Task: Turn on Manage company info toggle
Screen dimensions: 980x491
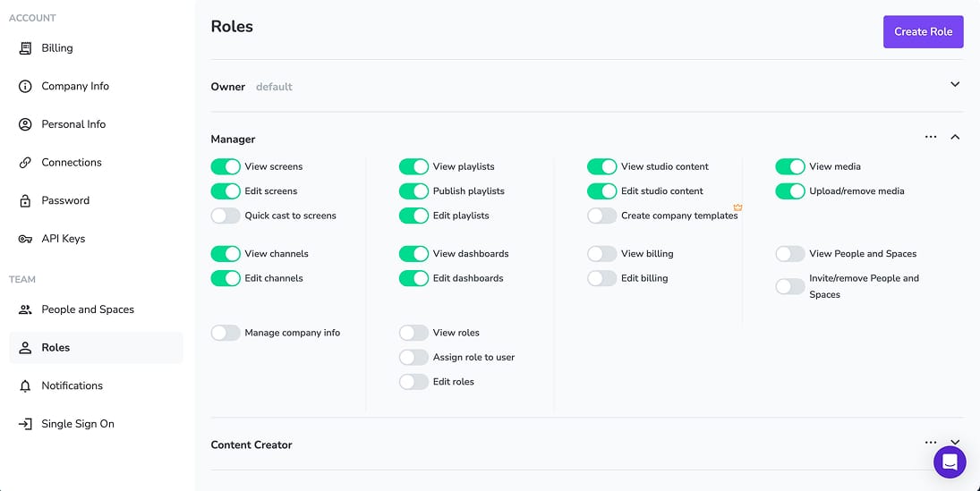Action: click(x=226, y=333)
